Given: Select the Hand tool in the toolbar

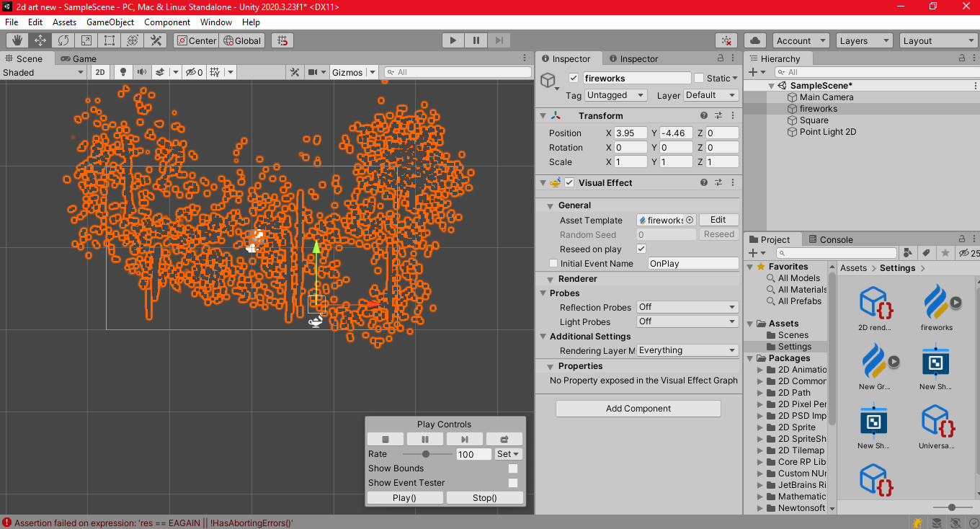Looking at the screenshot, I should [x=17, y=40].
